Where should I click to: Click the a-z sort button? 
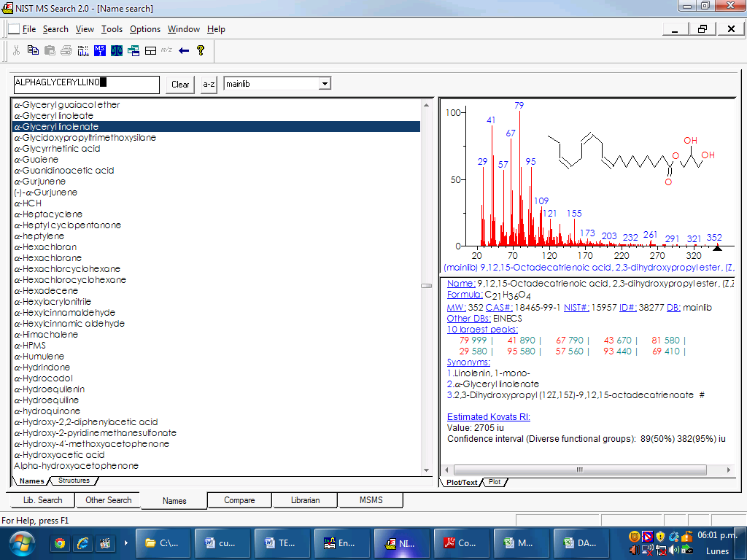(209, 85)
